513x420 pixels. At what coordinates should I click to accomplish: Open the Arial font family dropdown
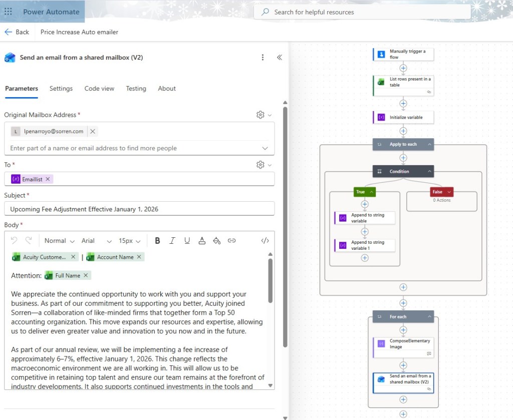click(x=97, y=241)
